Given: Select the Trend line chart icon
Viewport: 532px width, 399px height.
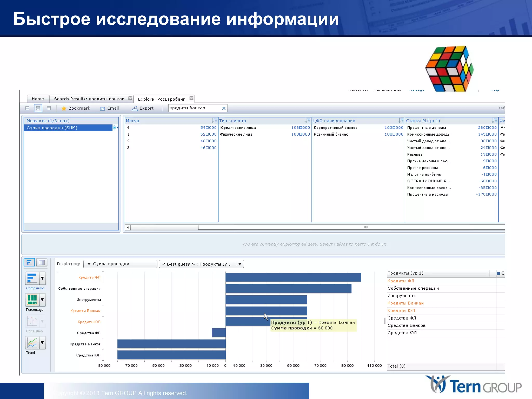Looking at the screenshot, I should pos(32,343).
